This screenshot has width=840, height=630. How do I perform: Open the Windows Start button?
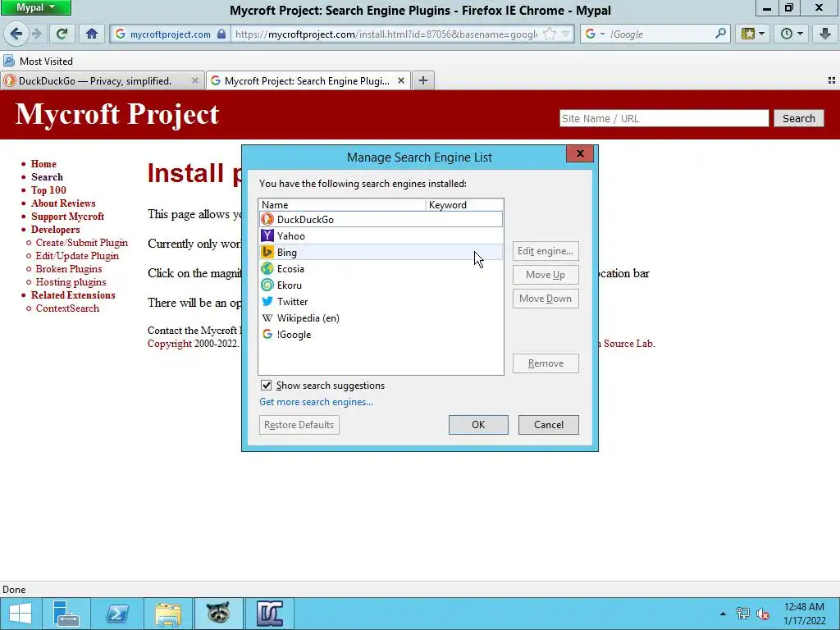click(x=20, y=614)
